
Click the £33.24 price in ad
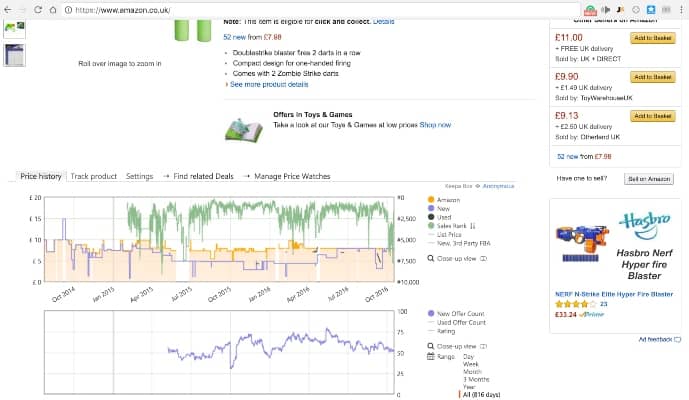tap(566, 315)
